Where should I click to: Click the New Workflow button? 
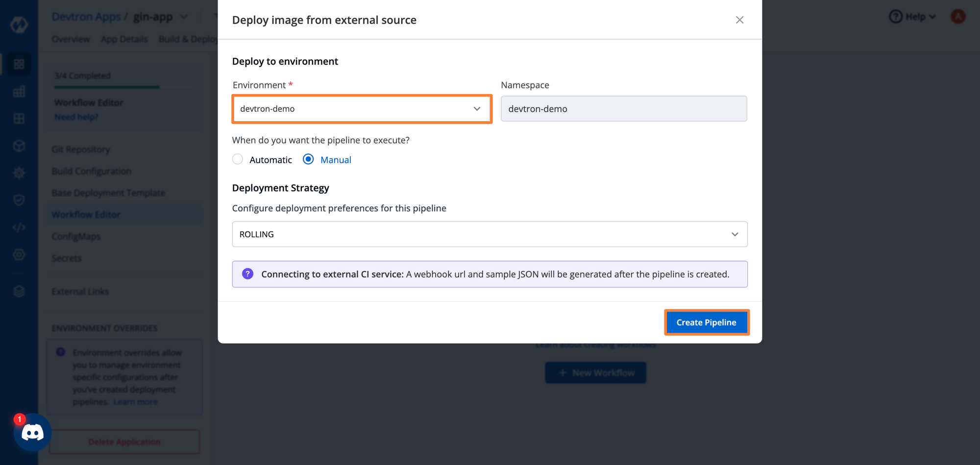point(596,373)
